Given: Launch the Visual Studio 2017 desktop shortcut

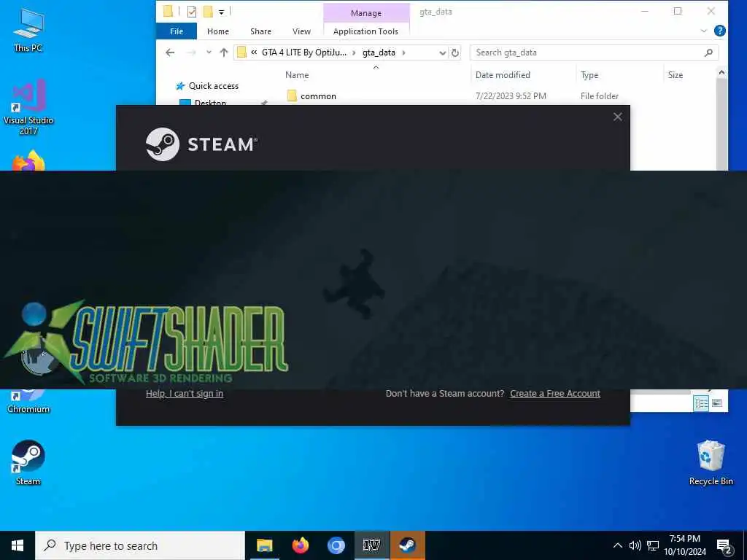Looking at the screenshot, I should point(28,108).
